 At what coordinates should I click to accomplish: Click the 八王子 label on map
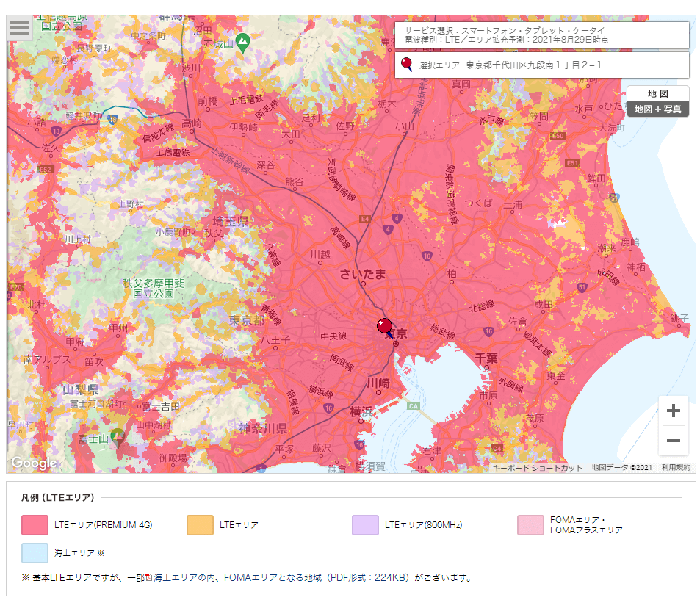click(275, 339)
